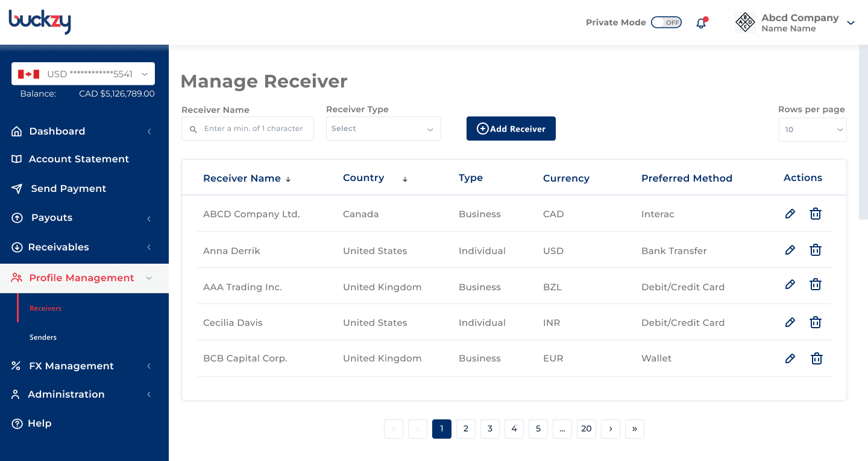Screen dimensions: 868x461
Task: Click the page vertical scrollbar
Action: [863, 133]
